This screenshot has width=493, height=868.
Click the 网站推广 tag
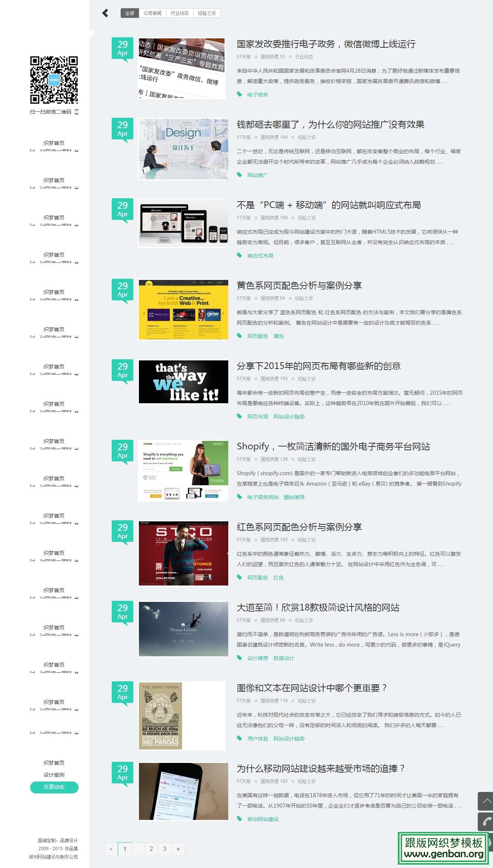click(258, 175)
